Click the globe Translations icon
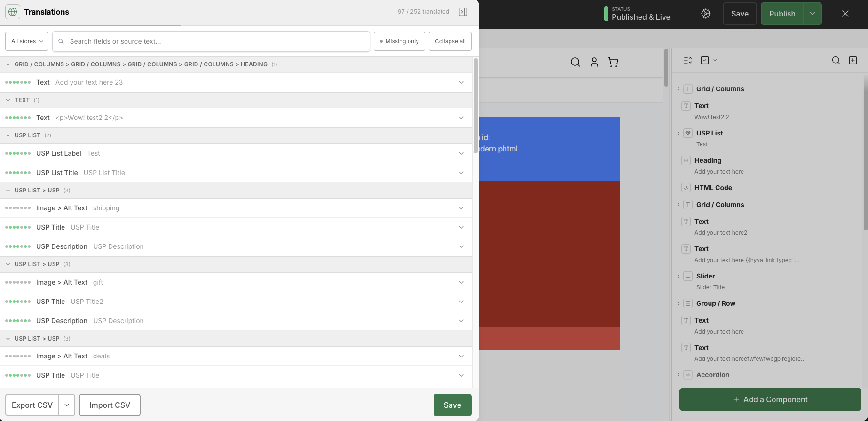The width and height of the screenshot is (868, 421). 13,12
